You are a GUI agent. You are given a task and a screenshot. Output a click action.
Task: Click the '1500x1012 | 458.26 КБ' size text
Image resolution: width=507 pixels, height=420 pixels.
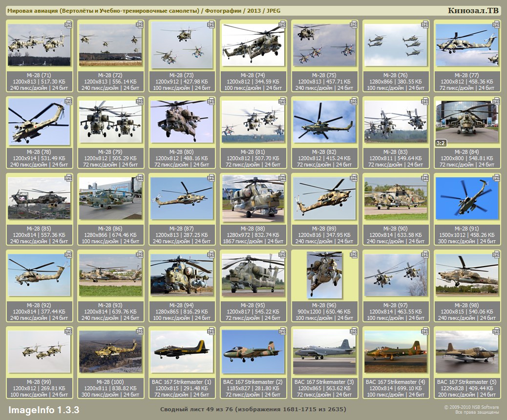(x=466, y=235)
